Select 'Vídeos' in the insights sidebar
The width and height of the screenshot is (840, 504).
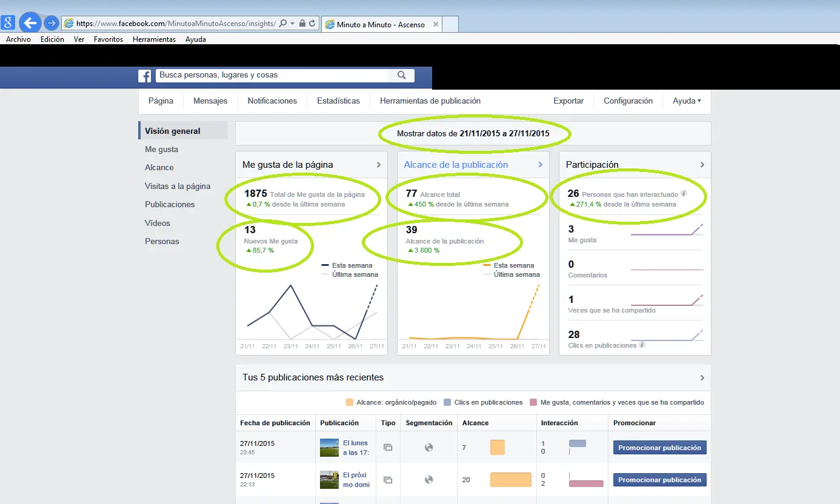click(158, 223)
